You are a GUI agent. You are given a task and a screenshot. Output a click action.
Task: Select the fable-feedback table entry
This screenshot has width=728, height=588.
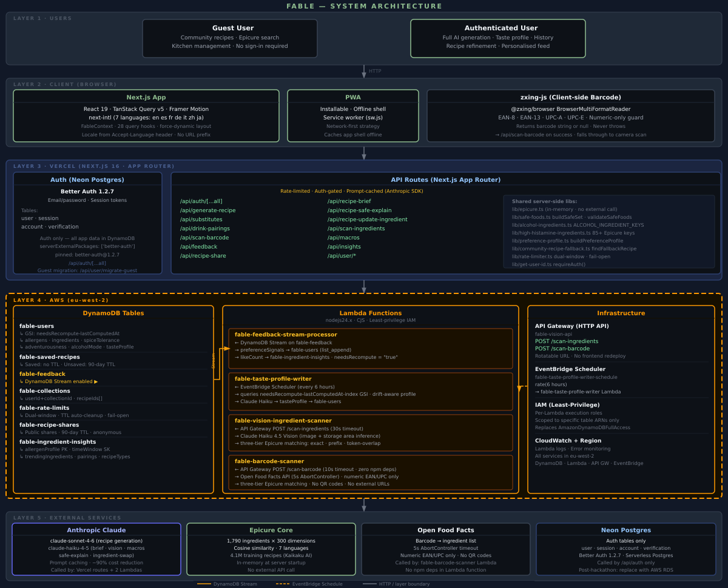coord(42,374)
